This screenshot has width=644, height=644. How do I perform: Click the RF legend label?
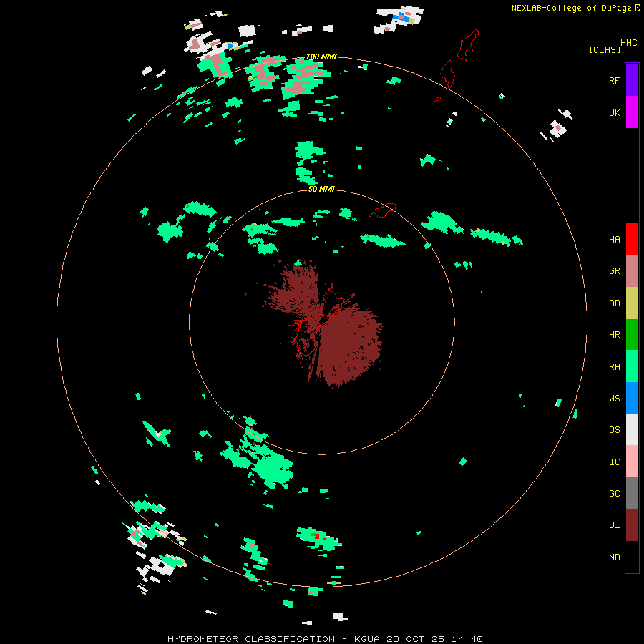(614, 81)
